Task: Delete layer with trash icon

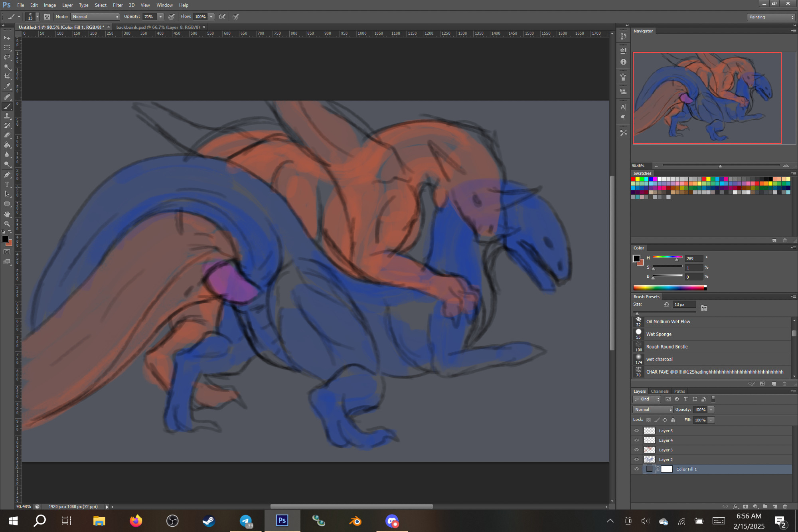Action: click(x=784, y=506)
